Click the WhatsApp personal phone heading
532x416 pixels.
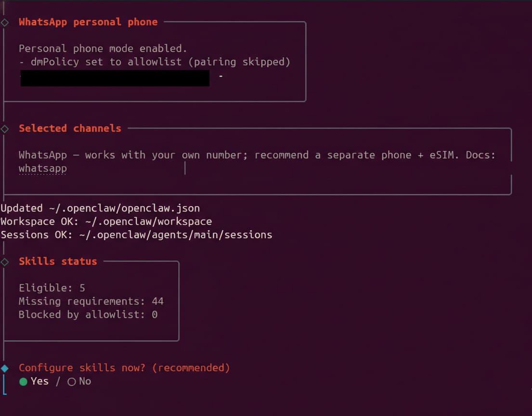88,22
